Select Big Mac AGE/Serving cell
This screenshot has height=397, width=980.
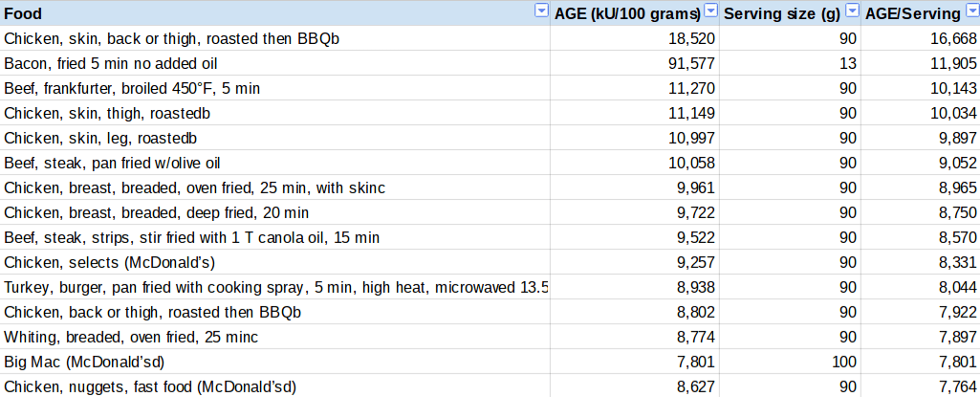pos(920,362)
